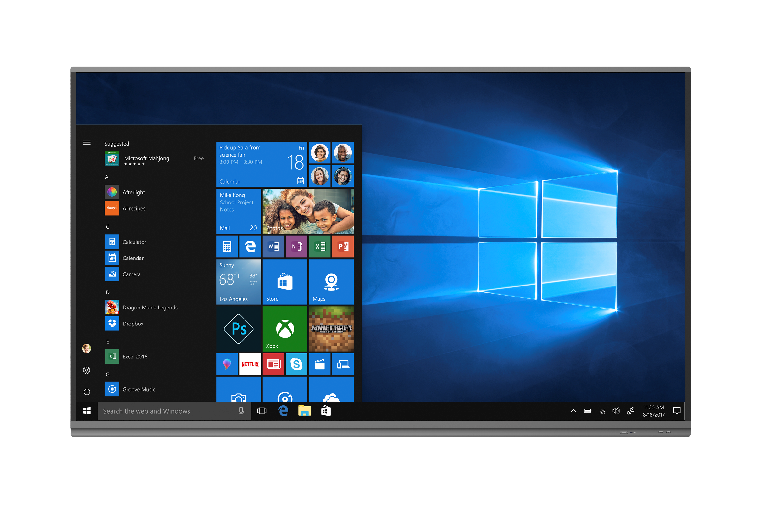Expand the Start hamburger menu

(87, 143)
